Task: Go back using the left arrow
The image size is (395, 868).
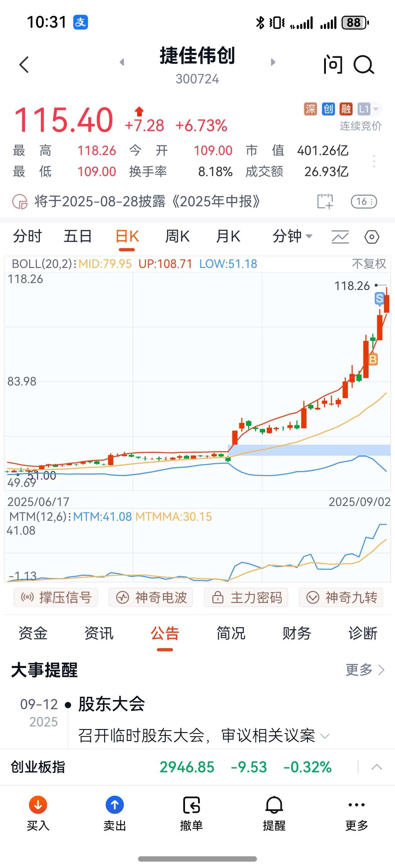Action: click(24, 64)
